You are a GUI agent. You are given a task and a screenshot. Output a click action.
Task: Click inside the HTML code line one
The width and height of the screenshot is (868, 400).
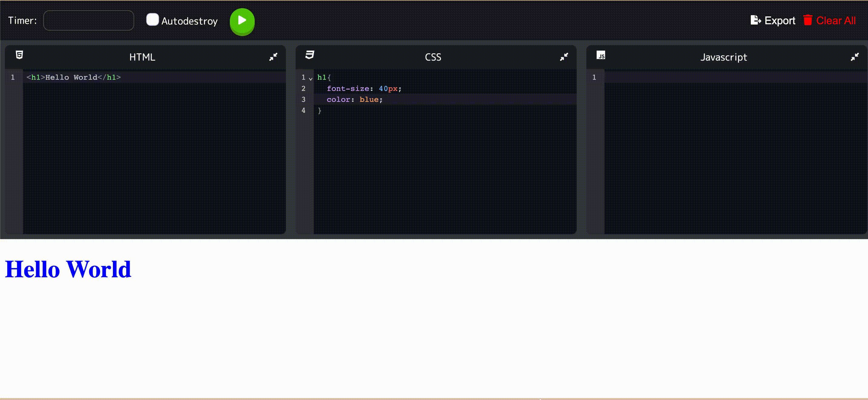click(74, 77)
